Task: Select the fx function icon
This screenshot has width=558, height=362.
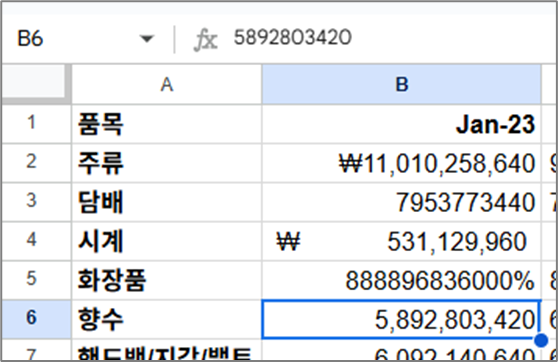Action: pyautogui.click(x=205, y=39)
